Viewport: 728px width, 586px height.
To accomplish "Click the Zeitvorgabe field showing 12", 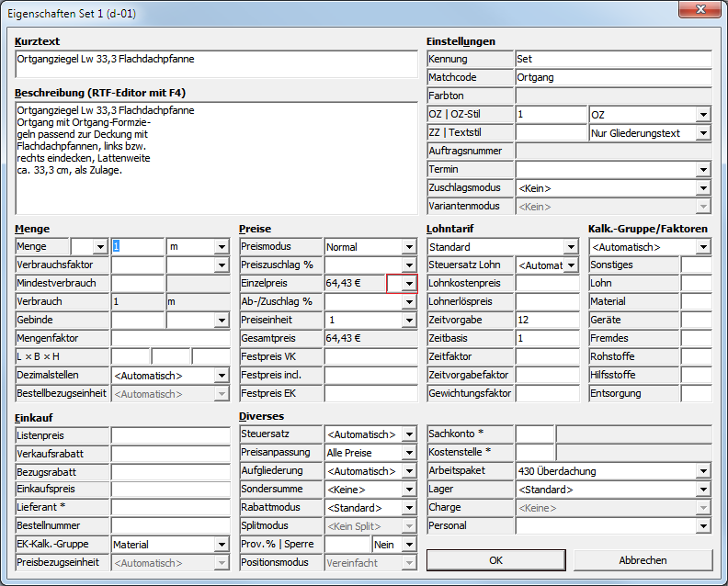I will point(548,321).
